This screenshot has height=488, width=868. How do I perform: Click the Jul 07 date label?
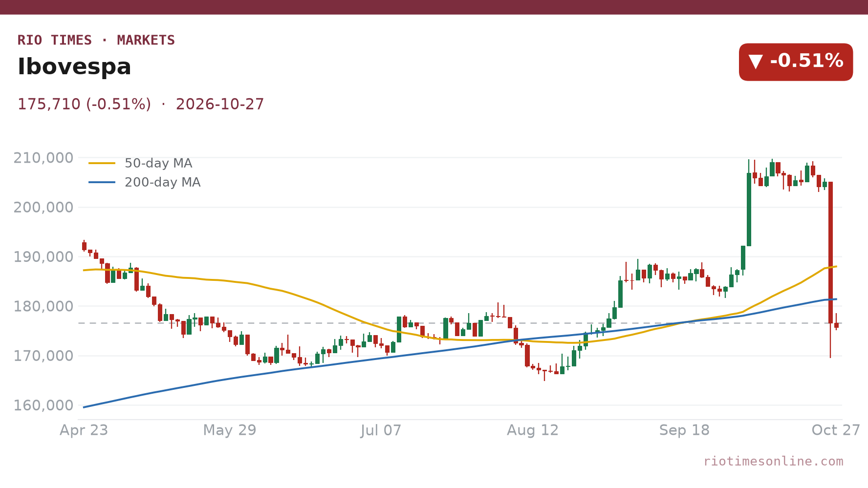pos(381,430)
